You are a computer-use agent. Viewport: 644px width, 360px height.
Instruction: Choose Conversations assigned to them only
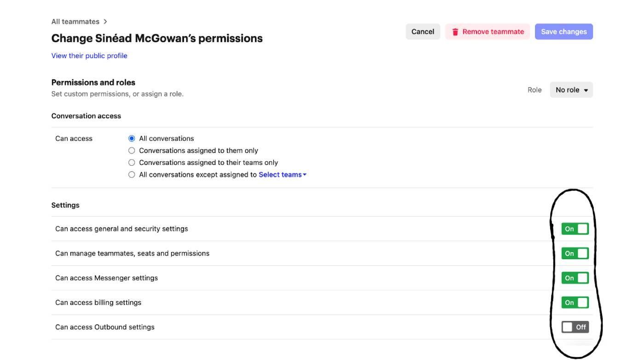point(132,151)
